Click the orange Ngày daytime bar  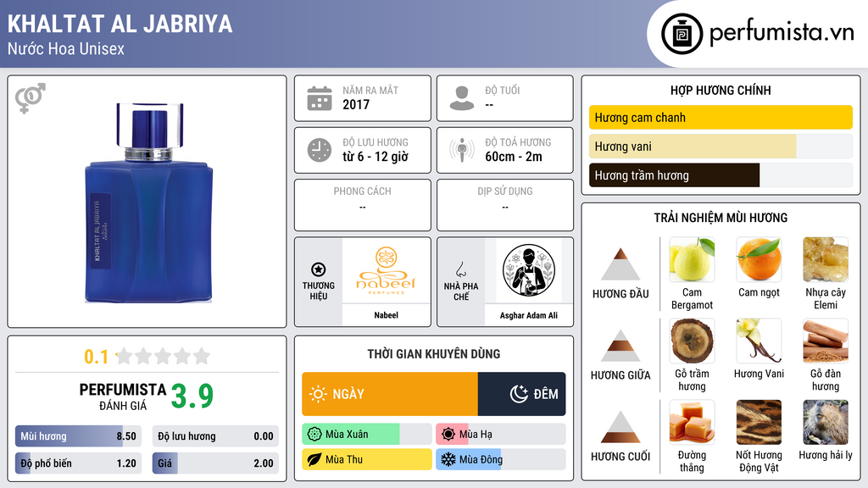(390, 394)
